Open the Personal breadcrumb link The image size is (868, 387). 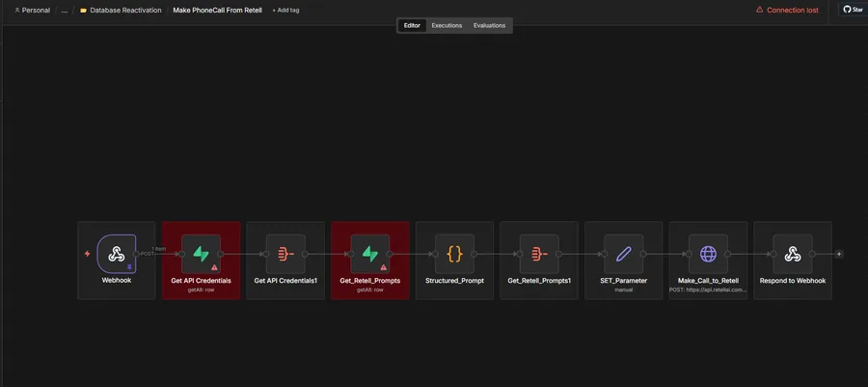[32, 10]
